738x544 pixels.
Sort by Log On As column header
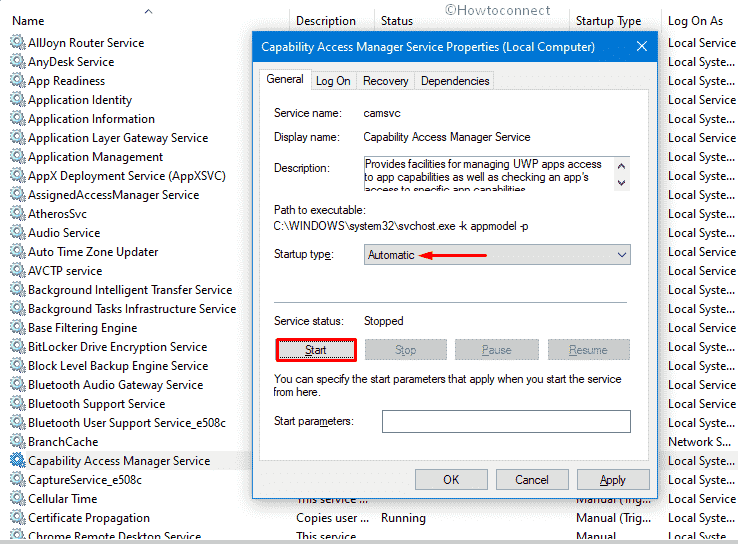coord(695,21)
